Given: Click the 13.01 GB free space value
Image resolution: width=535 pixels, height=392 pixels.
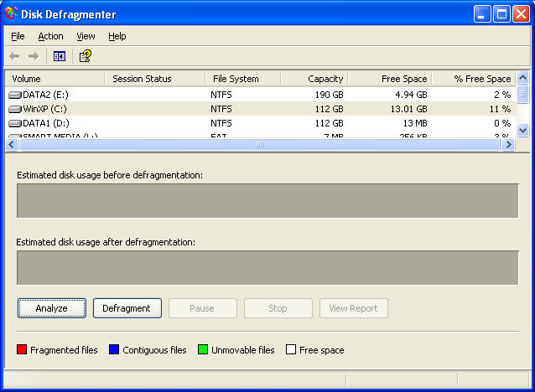Looking at the screenshot, I should (x=408, y=109).
